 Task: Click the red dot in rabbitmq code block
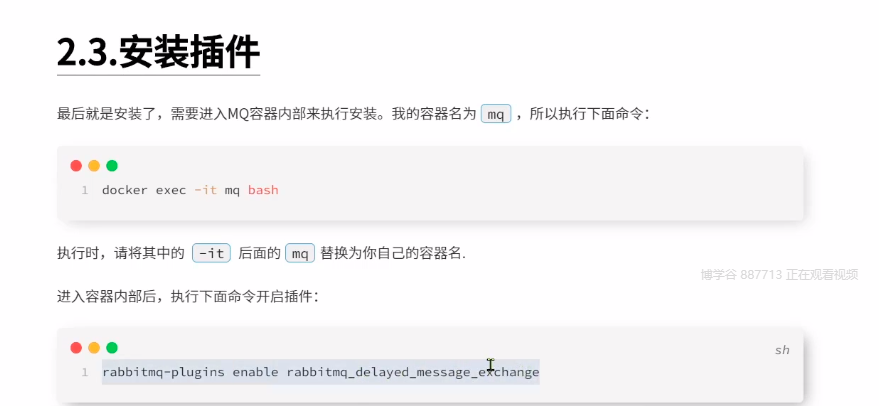76,348
